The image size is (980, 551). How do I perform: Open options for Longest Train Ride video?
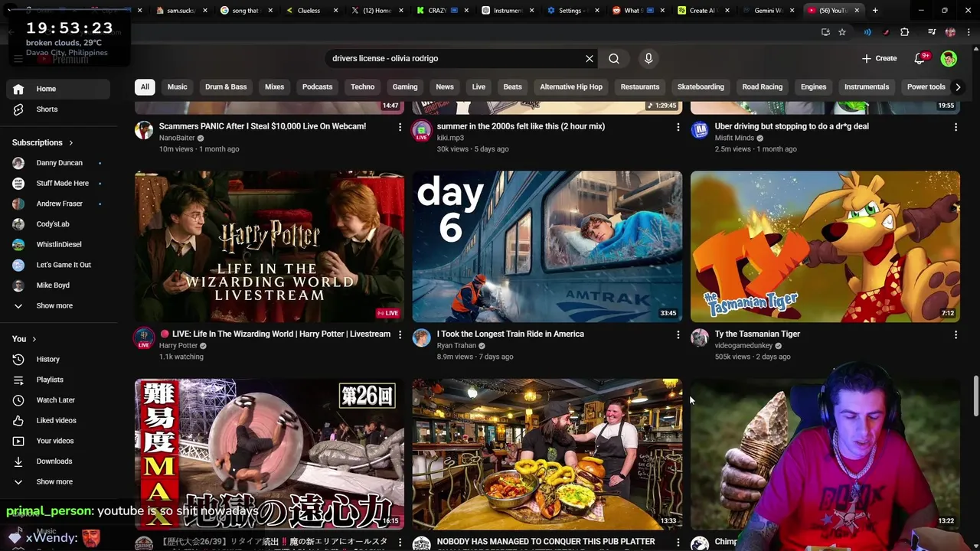pos(678,334)
